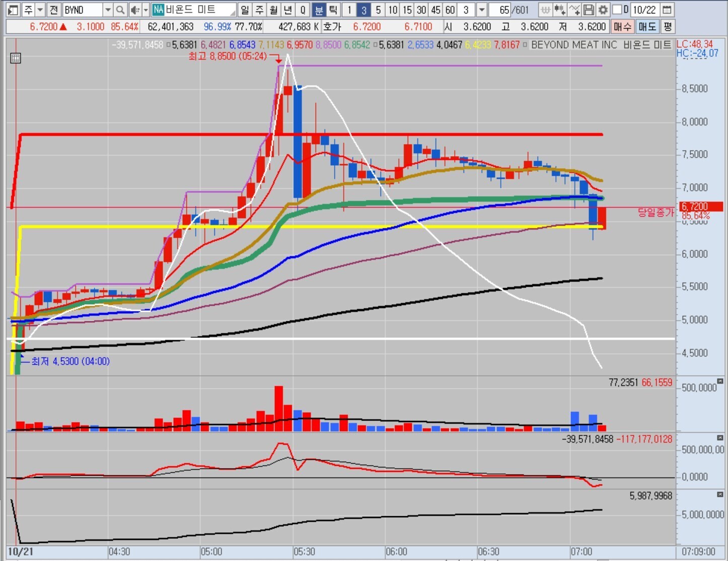
Task: Expand the minute interval value dropdown
Action: 482,10
